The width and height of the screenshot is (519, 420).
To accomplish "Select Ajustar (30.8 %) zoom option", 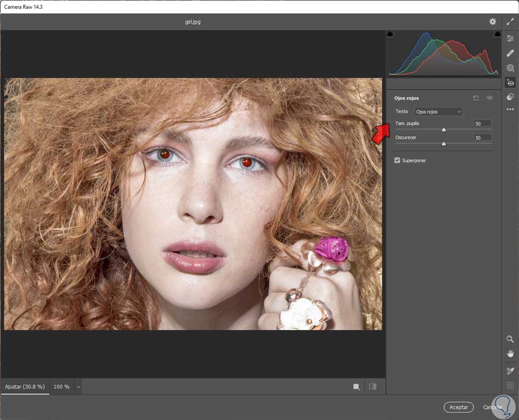I will coord(25,387).
